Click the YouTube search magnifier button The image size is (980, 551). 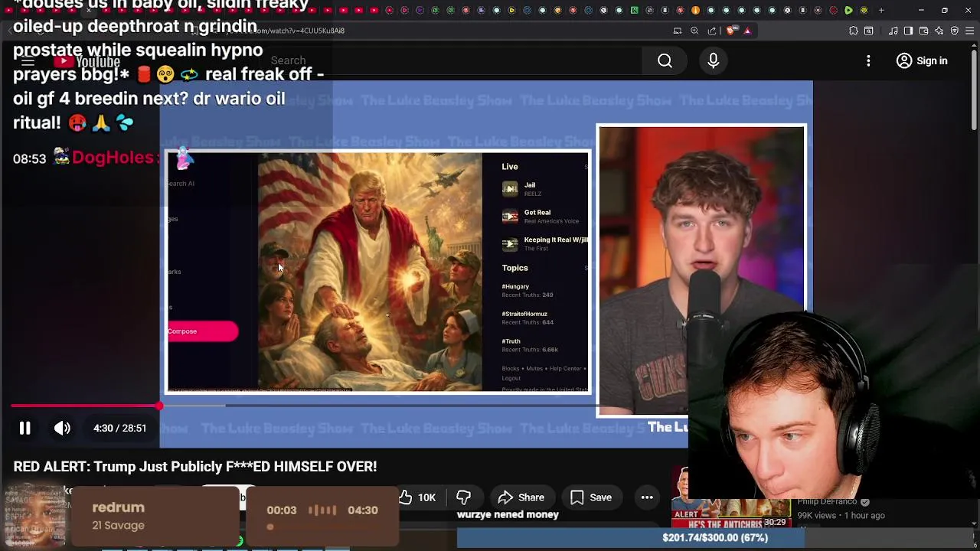click(x=665, y=60)
